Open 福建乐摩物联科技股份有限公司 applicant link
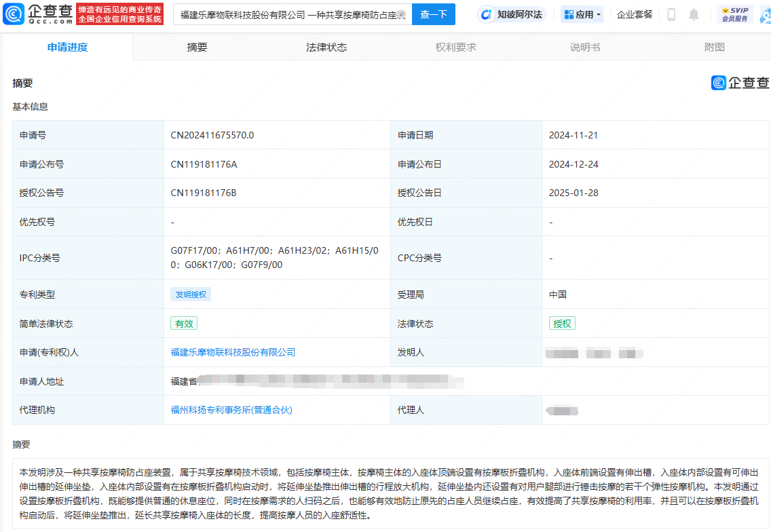The image size is (771, 532). (233, 352)
